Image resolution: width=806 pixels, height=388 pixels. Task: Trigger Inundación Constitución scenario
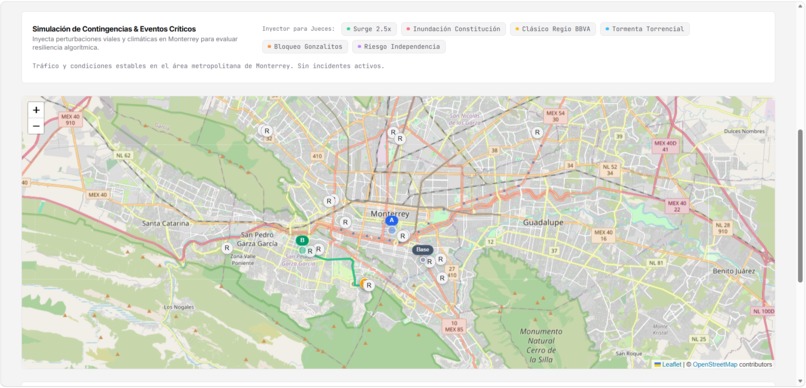pyautogui.click(x=453, y=29)
